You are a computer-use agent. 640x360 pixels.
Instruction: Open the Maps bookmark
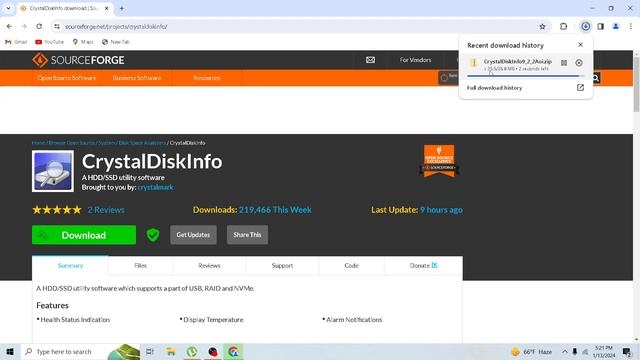click(83, 42)
